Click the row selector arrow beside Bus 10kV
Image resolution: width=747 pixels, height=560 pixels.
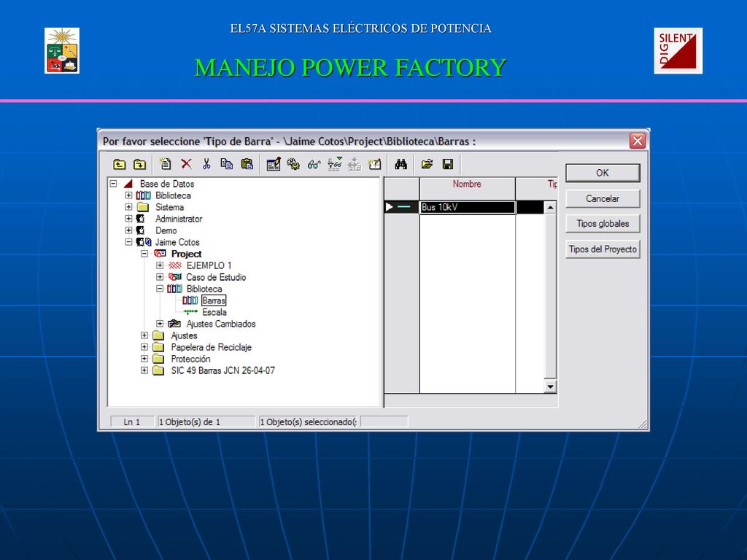(390, 207)
